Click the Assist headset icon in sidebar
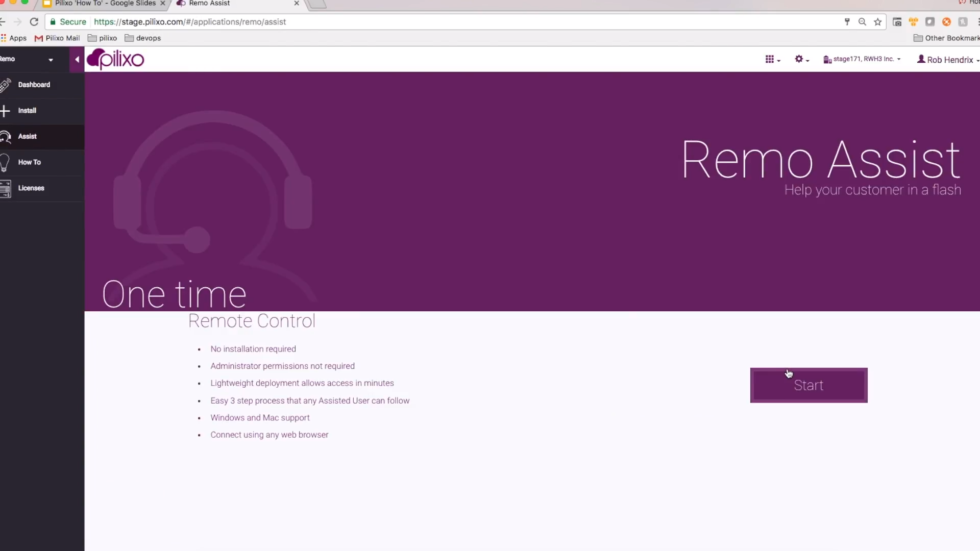This screenshot has height=551, width=980. (6, 136)
